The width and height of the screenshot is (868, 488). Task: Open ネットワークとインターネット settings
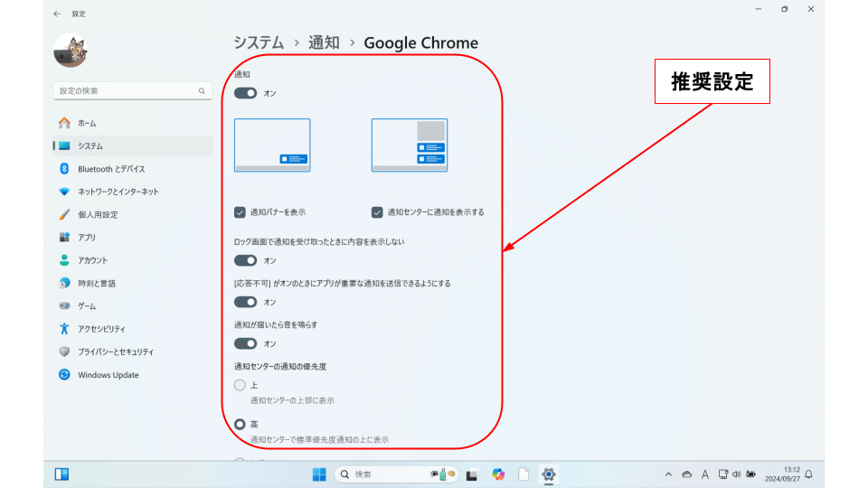point(118,192)
